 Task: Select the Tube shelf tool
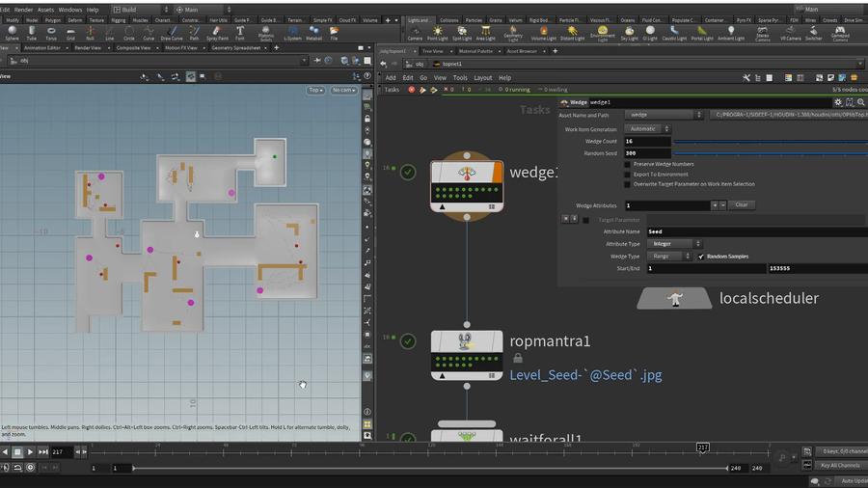coord(32,33)
